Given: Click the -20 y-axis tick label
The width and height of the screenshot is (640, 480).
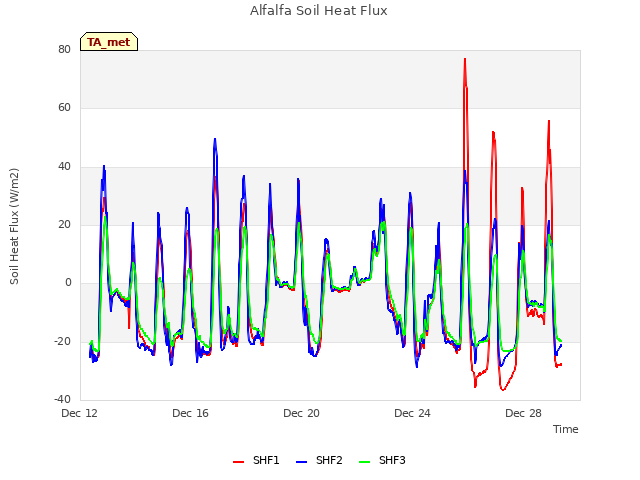Looking at the screenshot, I should point(62,341).
